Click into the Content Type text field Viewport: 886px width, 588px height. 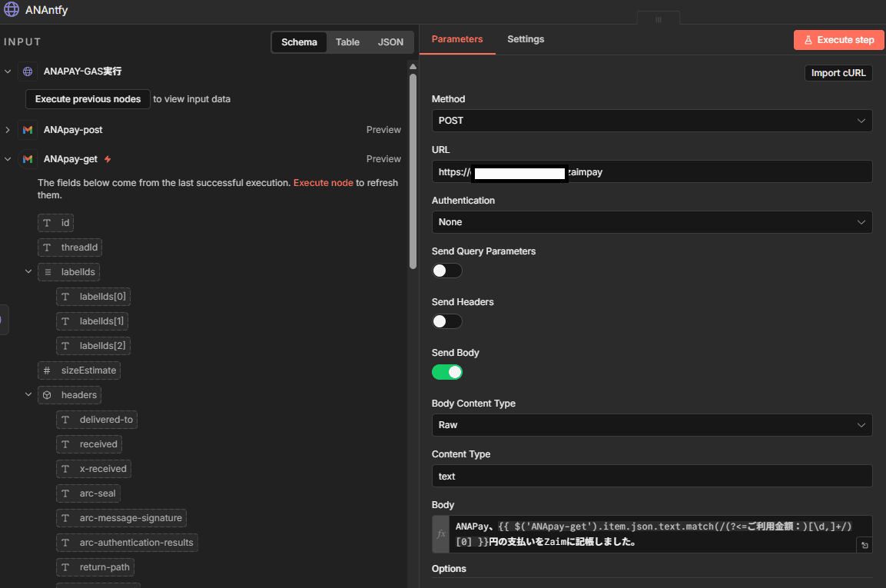pos(651,476)
